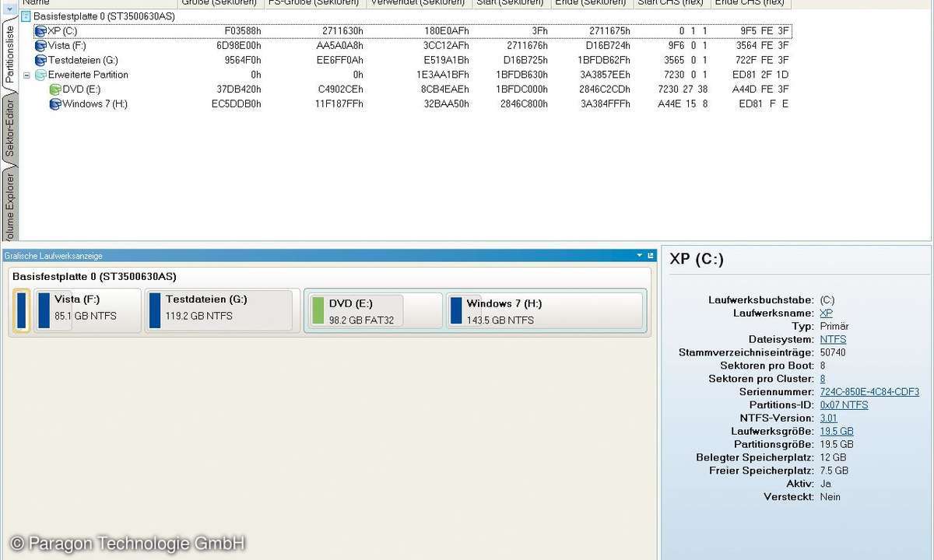Viewport: 934px width, 560px height.
Task: Open the NTFS Dateisystem link
Action: click(x=833, y=339)
